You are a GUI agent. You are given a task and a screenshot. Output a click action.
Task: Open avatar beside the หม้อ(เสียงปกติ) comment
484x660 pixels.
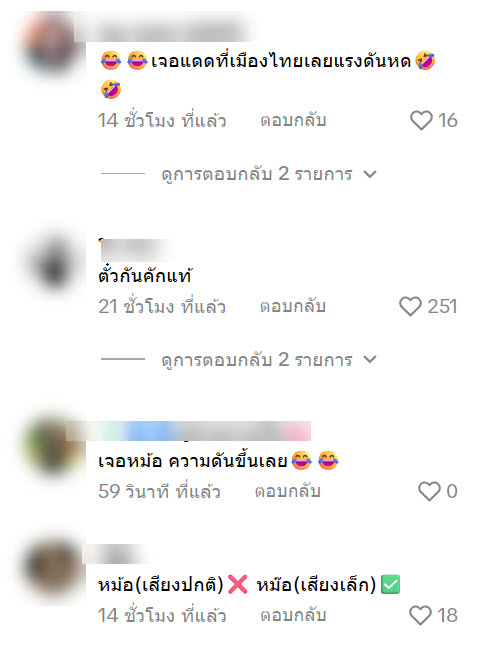coord(53,568)
